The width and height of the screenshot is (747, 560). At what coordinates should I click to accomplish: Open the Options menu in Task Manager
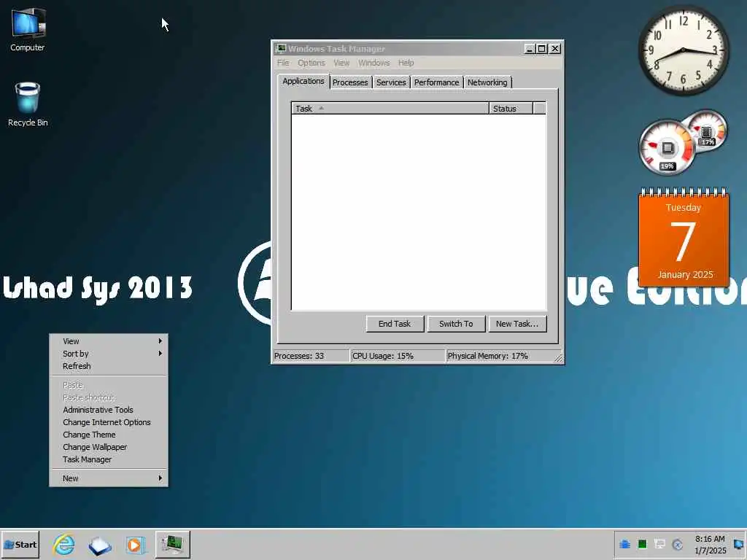tap(311, 63)
